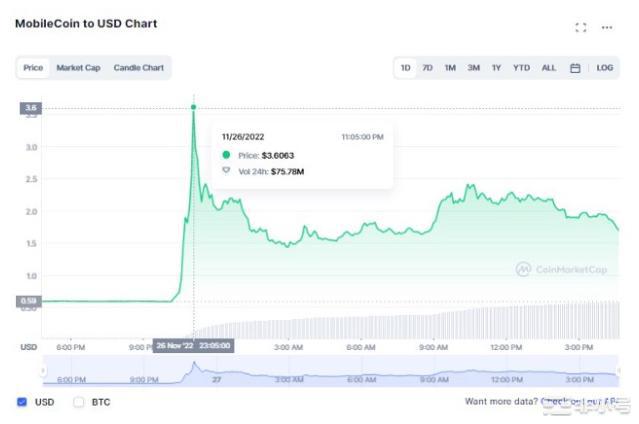Image resolution: width=639 pixels, height=424 pixels.
Task: Enter fullscreen chart mode
Action: (581, 27)
